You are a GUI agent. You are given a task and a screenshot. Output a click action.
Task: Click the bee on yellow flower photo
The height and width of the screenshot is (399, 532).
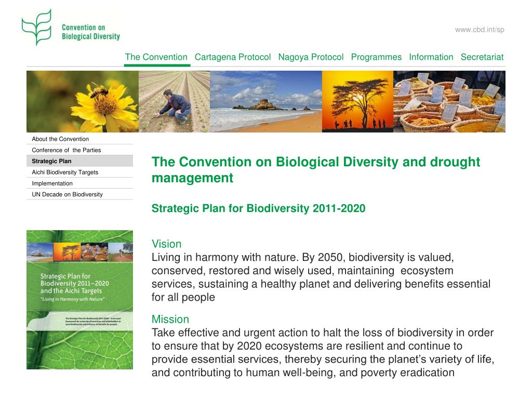pos(83,101)
